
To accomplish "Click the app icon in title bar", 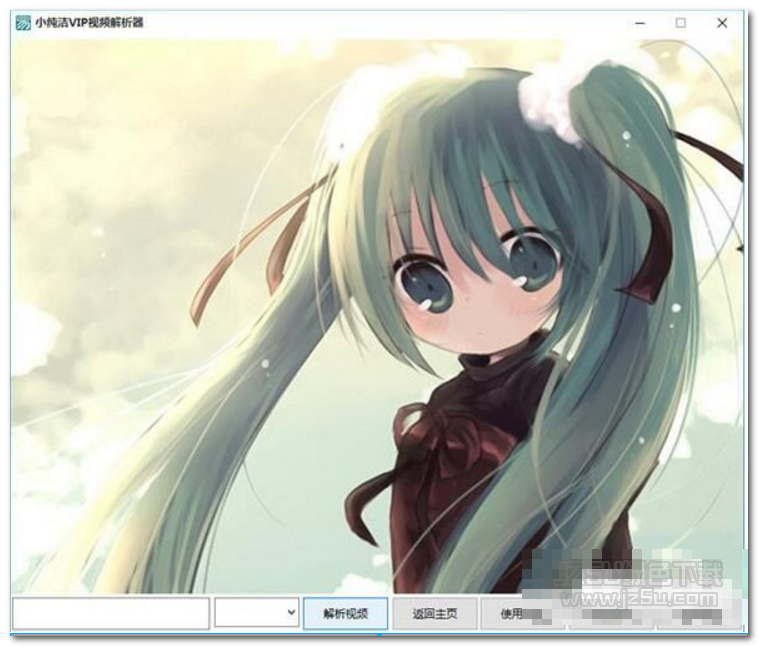I will click(23, 23).
